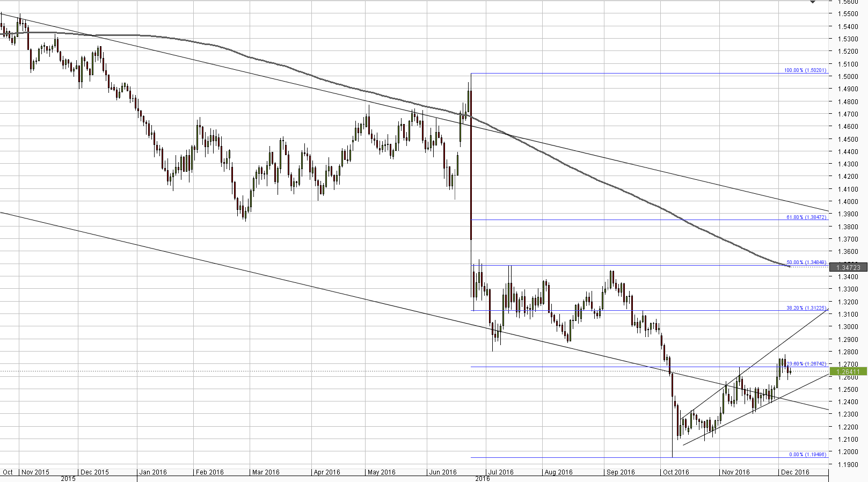This screenshot has width=868, height=482.
Task: Click the Sep 2016 label on time axis
Action: pos(621,472)
